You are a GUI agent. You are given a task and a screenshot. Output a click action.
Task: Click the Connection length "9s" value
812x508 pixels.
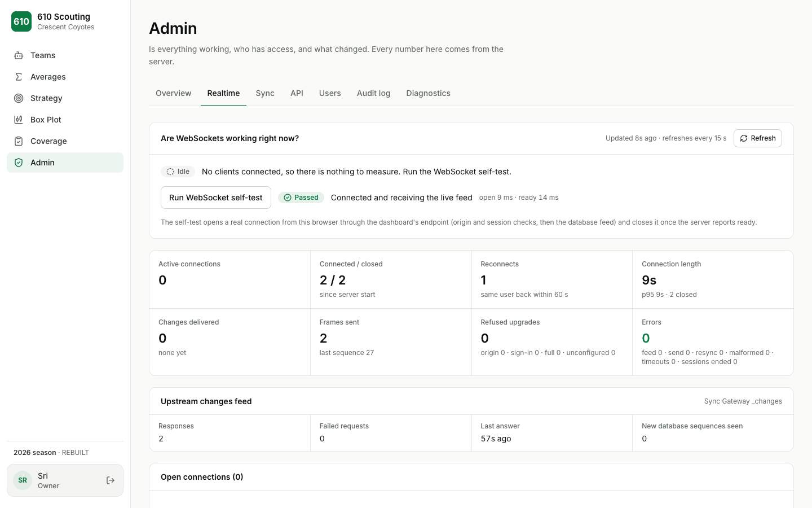pos(649,280)
